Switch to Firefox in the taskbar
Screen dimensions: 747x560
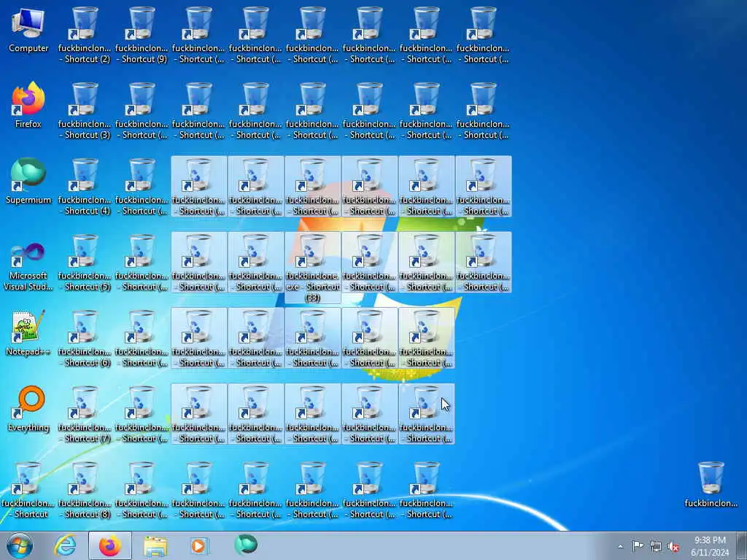click(x=110, y=545)
